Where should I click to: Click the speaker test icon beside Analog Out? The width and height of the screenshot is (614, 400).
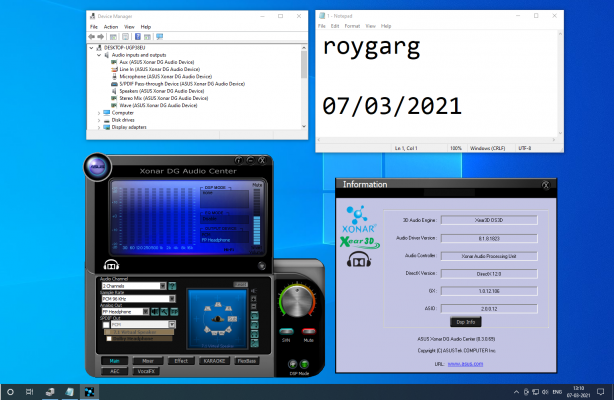pyautogui.click(x=155, y=312)
